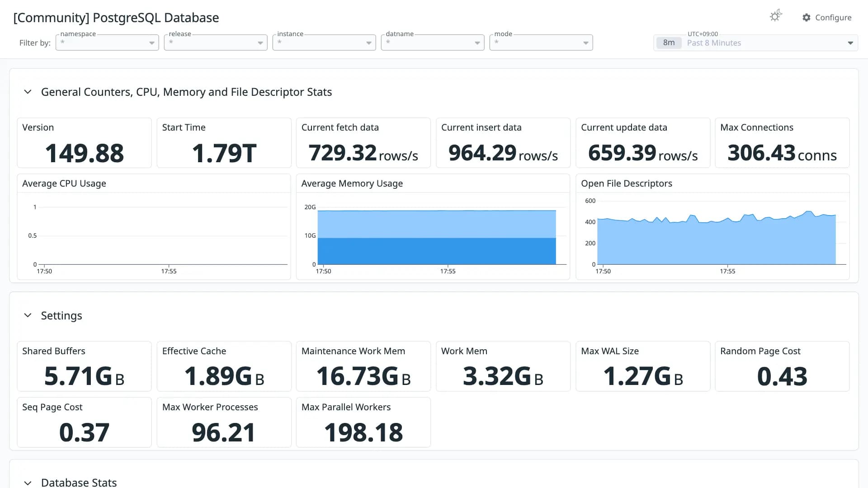Screen dimensions: 868x488
Task: Click the Random Page Cost value 0.43
Action: point(782,376)
